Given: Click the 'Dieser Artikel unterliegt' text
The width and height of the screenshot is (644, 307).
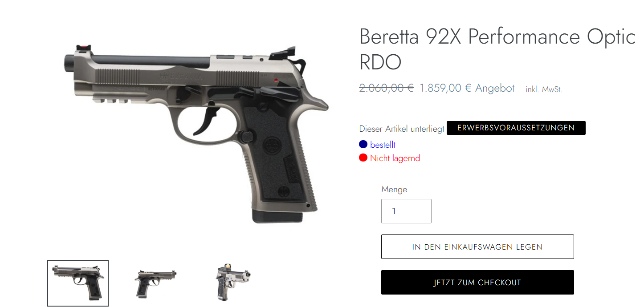Looking at the screenshot, I should tap(402, 129).
